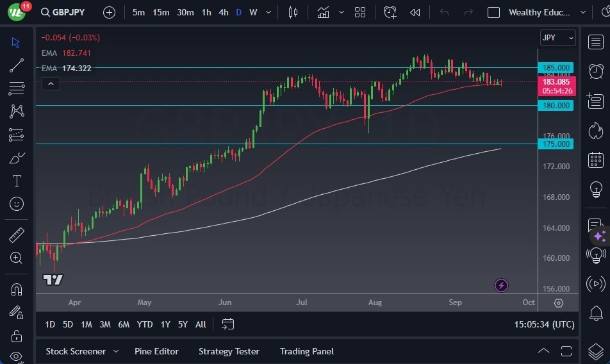This screenshot has height=364, width=610.
Task: Create an alert with clock-plus icon
Action: click(390, 12)
